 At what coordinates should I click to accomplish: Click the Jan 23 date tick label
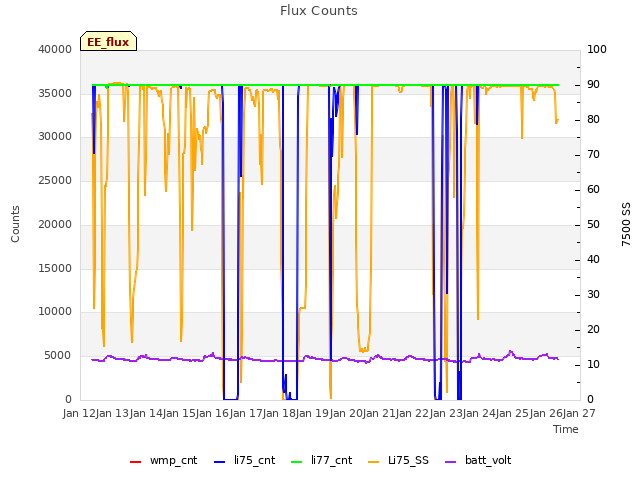(446, 413)
